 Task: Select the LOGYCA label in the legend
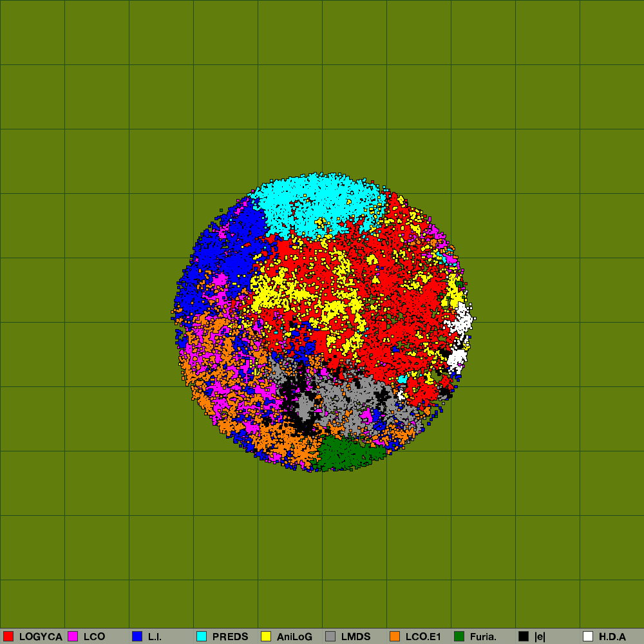41,637
